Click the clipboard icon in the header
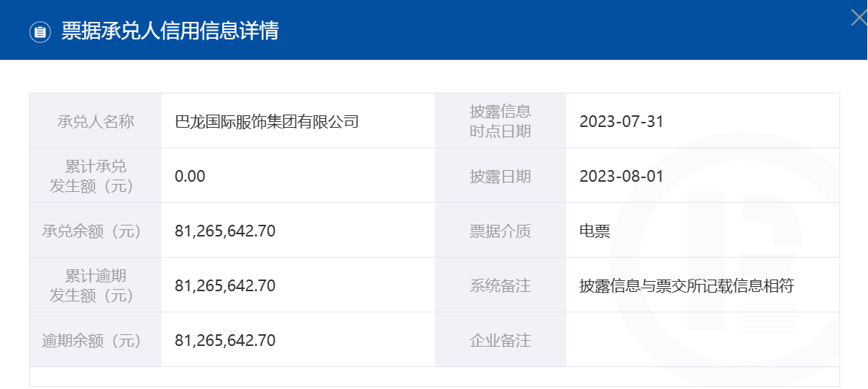 point(40,31)
